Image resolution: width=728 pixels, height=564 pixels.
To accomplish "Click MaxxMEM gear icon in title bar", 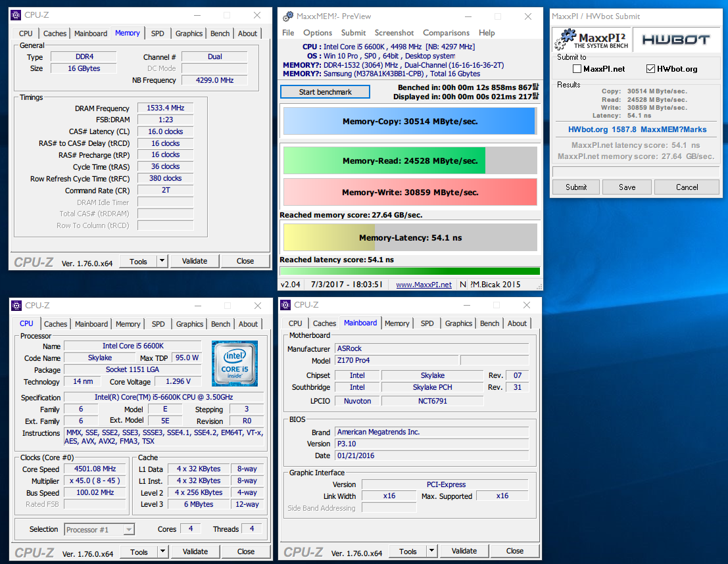I will coord(288,16).
